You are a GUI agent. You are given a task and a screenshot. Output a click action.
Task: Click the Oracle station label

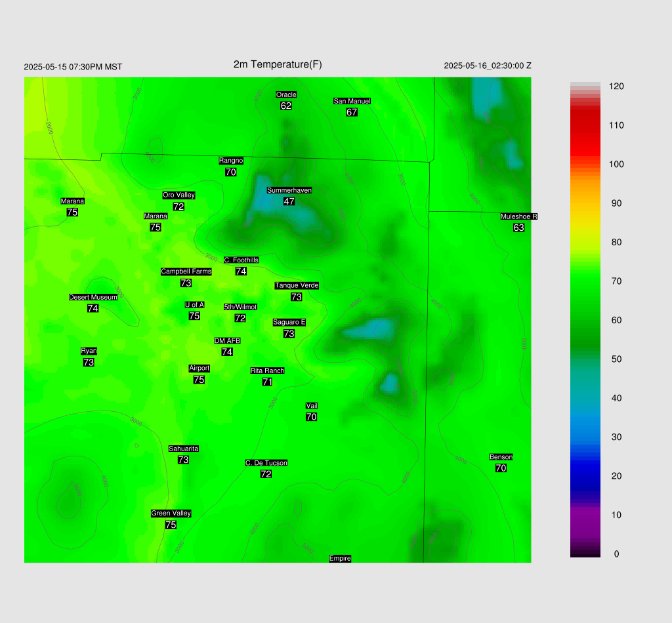(286, 94)
